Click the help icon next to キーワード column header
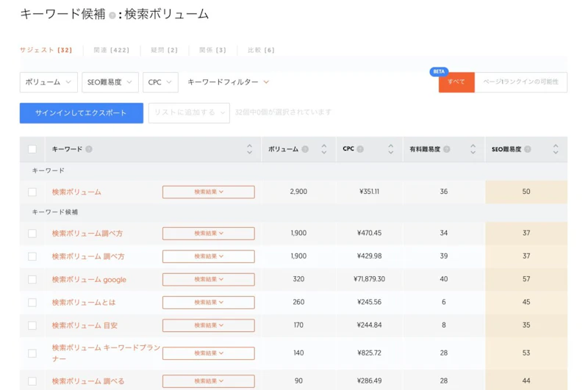The image size is (588, 390). pyautogui.click(x=88, y=149)
